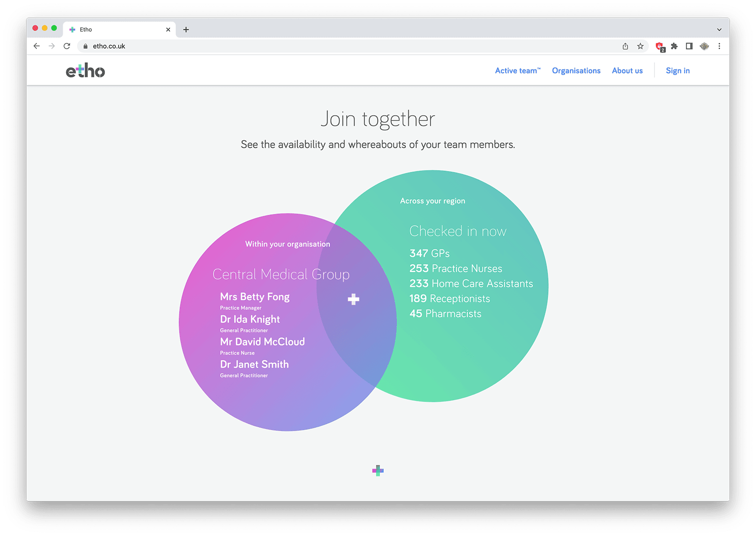
Task: Click the white plus icon in Venn overlap
Action: [353, 299]
